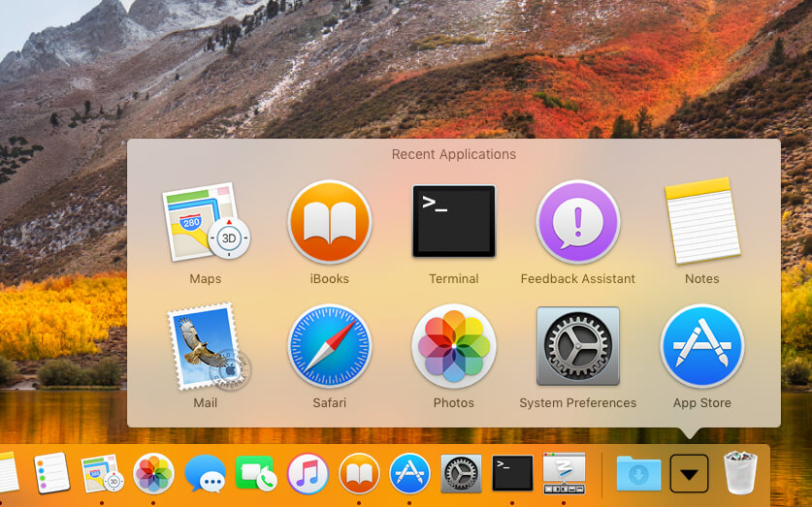Launch Notes from the Recent Applications grid

[x=701, y=222]
